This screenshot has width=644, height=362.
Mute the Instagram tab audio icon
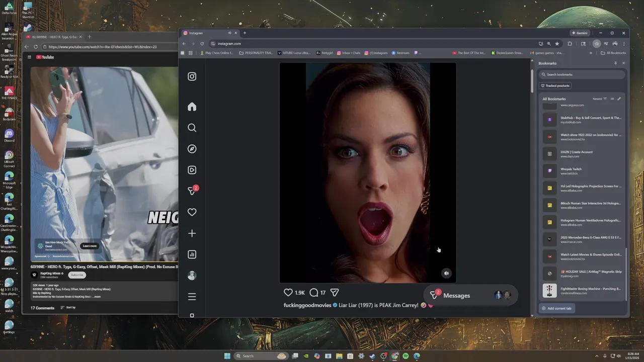(x=229, y=33)
